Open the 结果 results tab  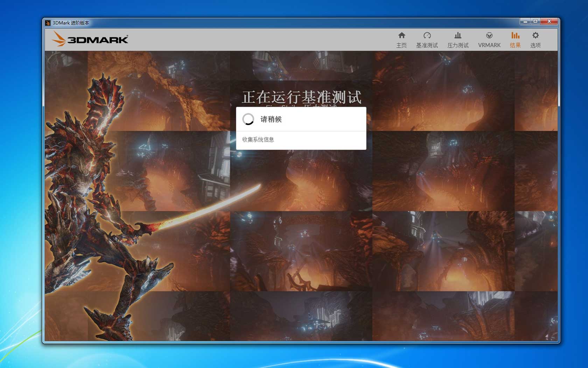[x=515, y=40]
